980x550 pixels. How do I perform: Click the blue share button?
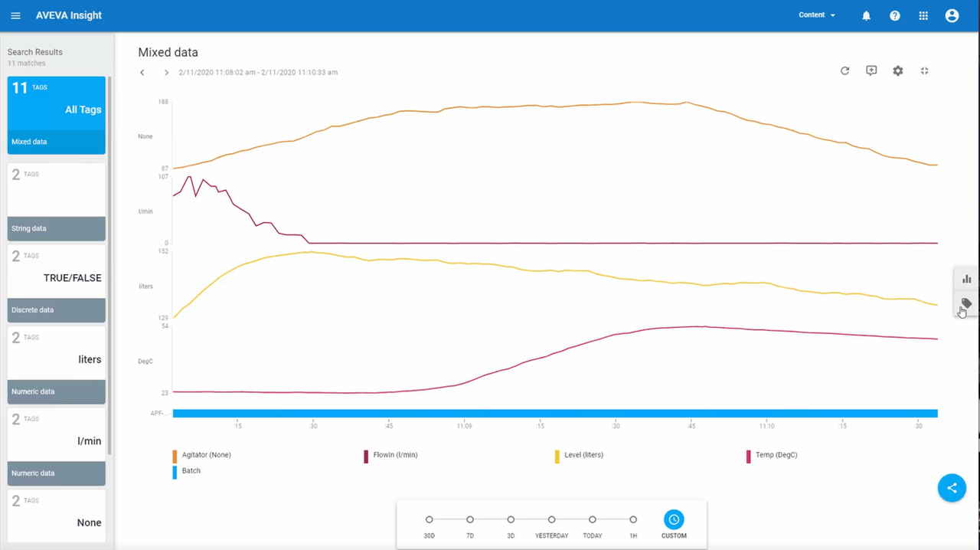point(952,488)
